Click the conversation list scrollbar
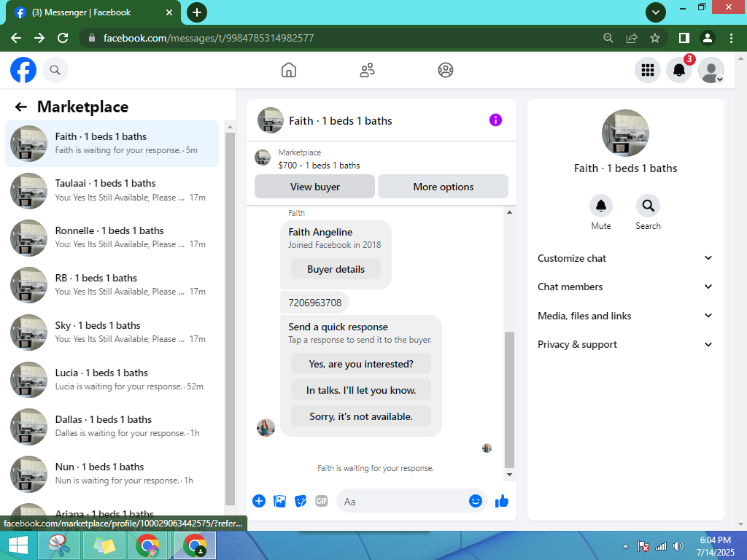747x560 pixels. pos(230,319)
